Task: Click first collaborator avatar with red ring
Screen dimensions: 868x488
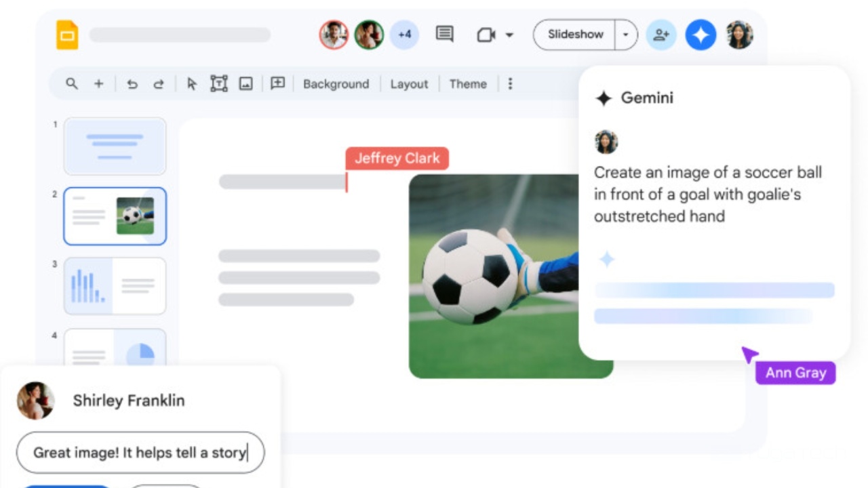Action: [334, 35]
